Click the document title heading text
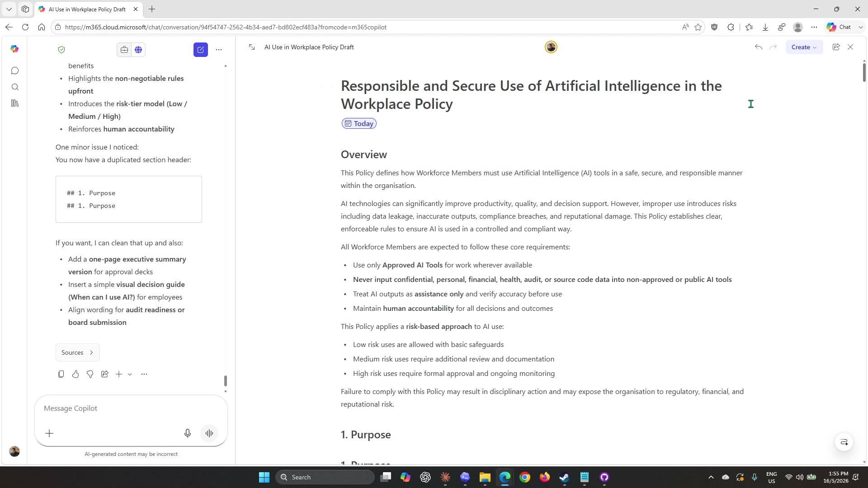The width and height of the screenshot is (868, 488). (x=531, y=95)
